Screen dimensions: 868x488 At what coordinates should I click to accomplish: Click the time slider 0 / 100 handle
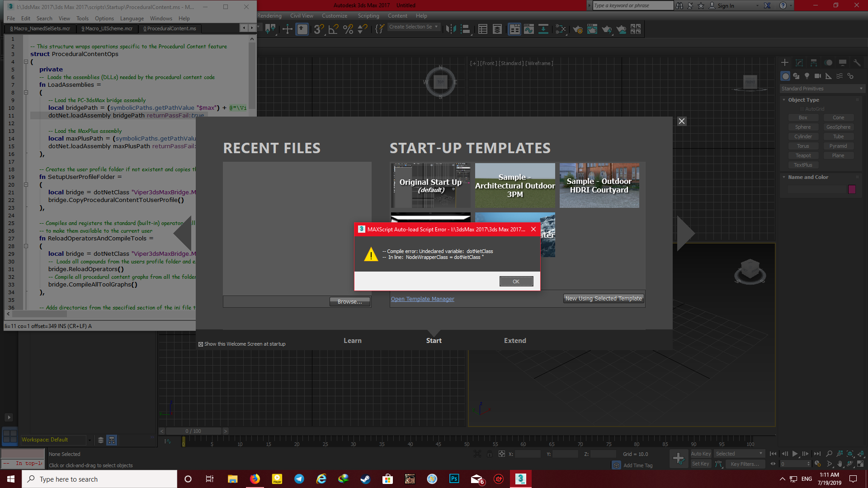(x=193, y=431)
